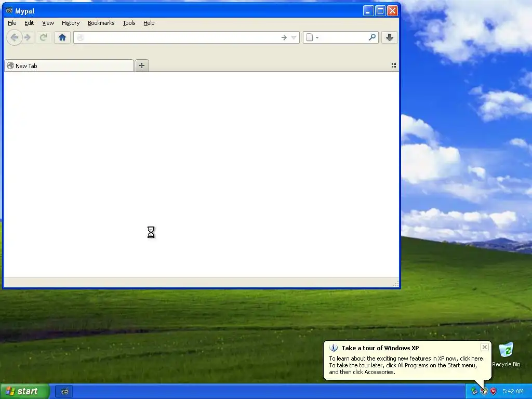Image resolution: width=532 pixels, height=399 pixels.
Task: Click the network connection tray icon
Action: pyautogui.click(x=474, y=391)
